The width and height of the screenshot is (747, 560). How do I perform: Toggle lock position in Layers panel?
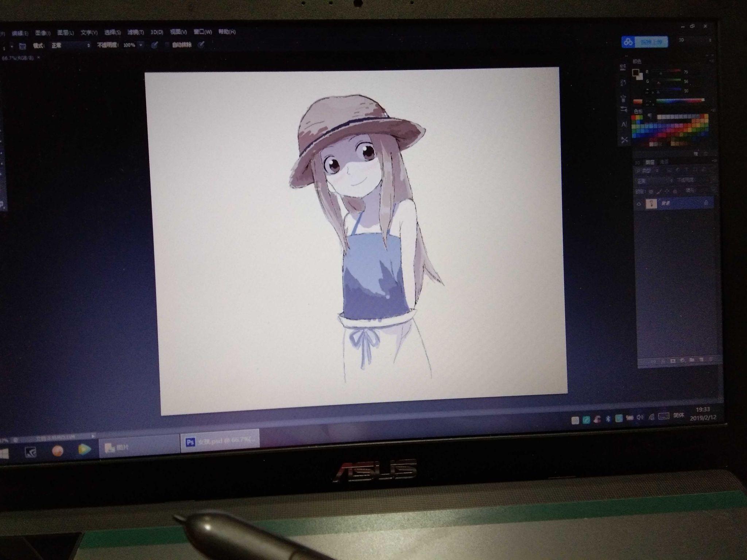pyautogui.click(x=667, y=191)
